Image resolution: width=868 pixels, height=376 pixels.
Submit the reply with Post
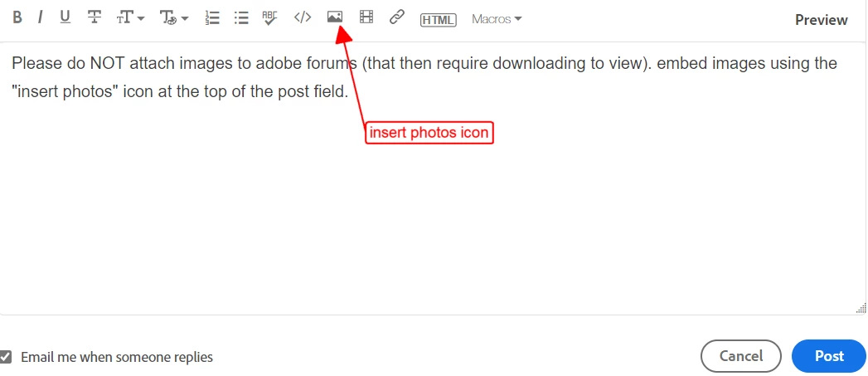point(829,356)
